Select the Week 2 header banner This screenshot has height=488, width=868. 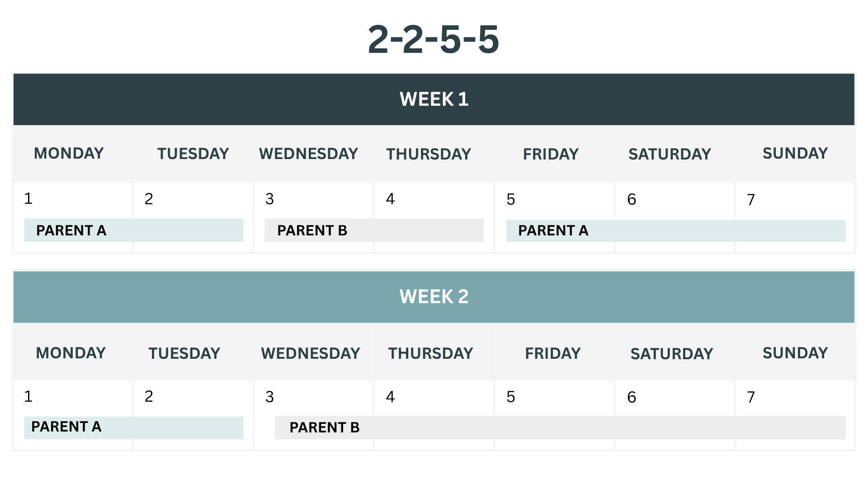pos(434,297)
